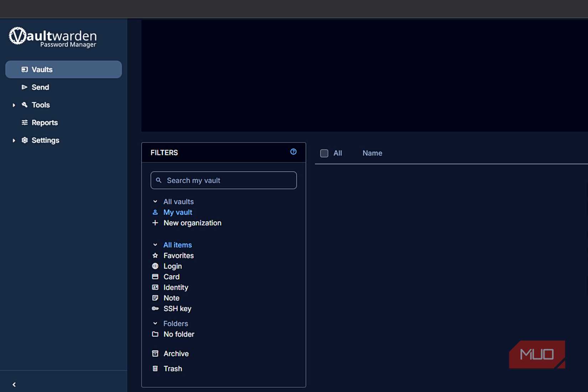Viewport: 588px width, 392px height.
Task: Filter by Card type
Action: tap(171, 277)
